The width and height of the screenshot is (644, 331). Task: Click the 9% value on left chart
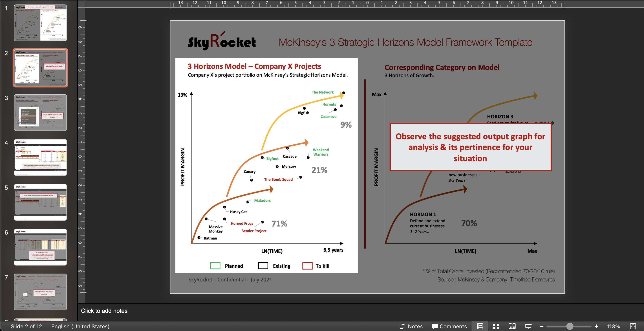[x=346, y=124]
